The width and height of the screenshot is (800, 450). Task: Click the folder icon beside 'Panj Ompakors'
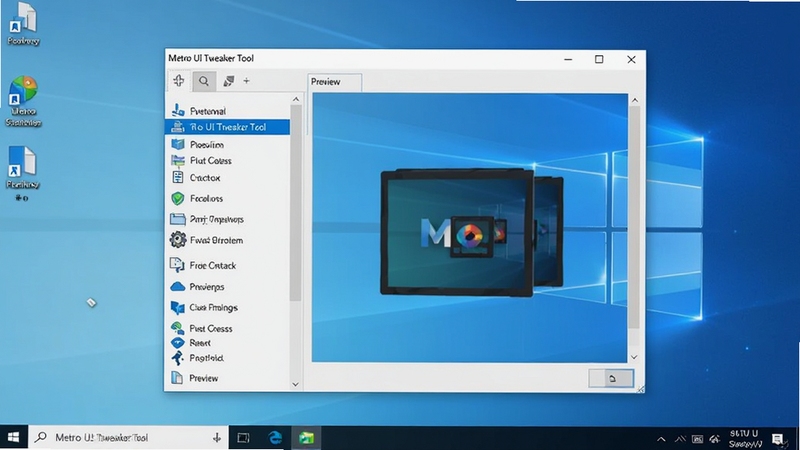(x=178, y=219)
